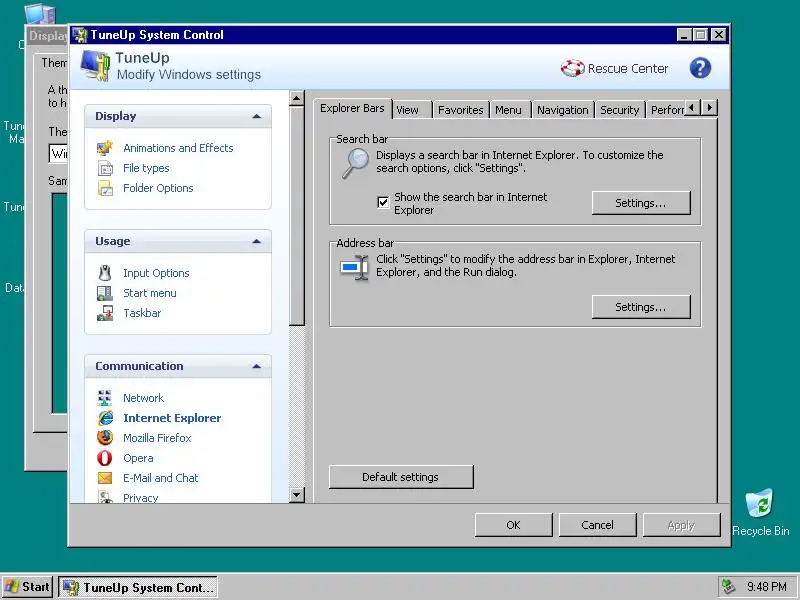Click the Rescue Center lifebuoy icon

coord(572,68)
